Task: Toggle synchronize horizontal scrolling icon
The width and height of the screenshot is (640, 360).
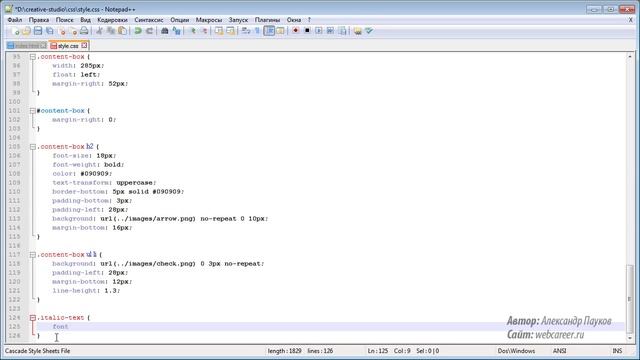Action: click(230, 31)
